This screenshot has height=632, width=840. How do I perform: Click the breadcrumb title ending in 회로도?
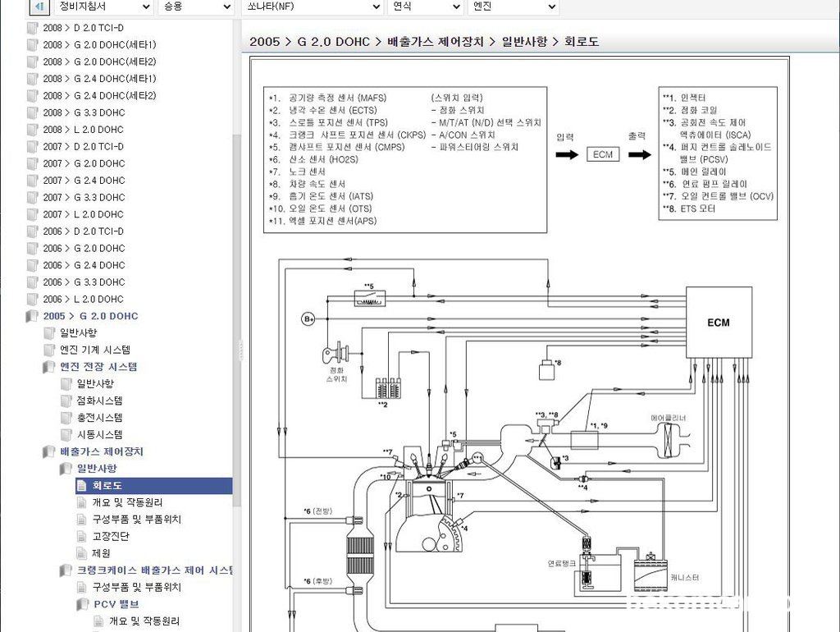pyautogui.click(x=424, y=42)
